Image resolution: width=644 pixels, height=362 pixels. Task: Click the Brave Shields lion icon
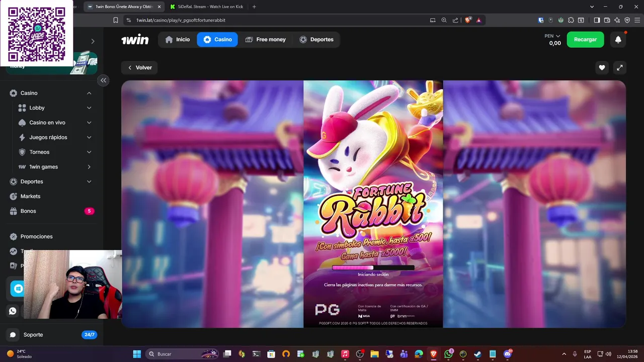click(468, 20)
